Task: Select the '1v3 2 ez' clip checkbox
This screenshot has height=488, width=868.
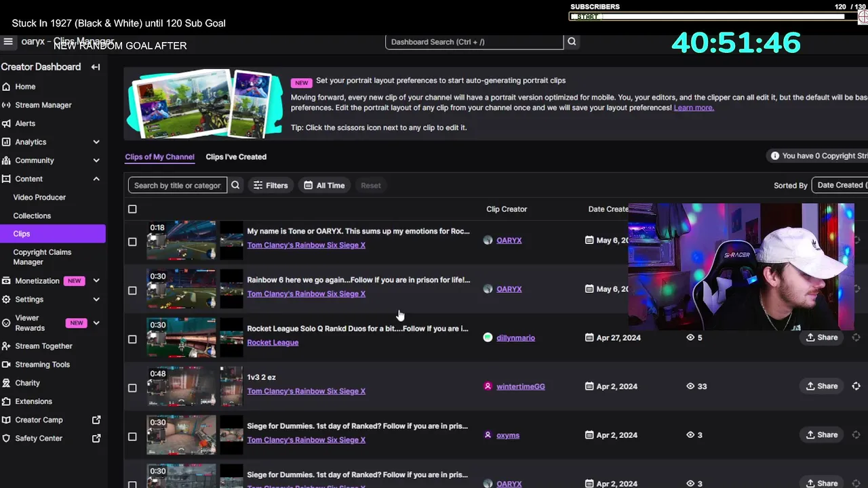Action: (x=132, y=388)
